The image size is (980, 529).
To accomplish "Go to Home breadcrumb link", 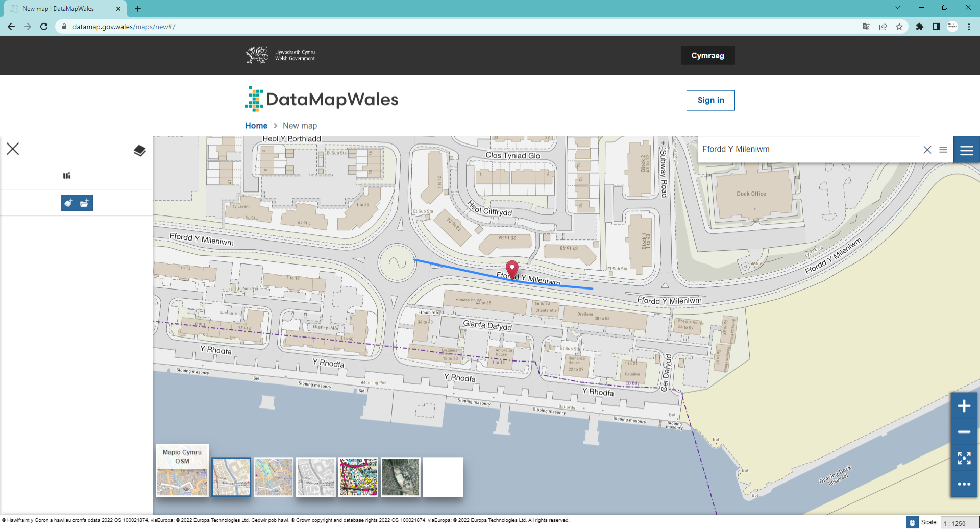I will coord(256,126).
